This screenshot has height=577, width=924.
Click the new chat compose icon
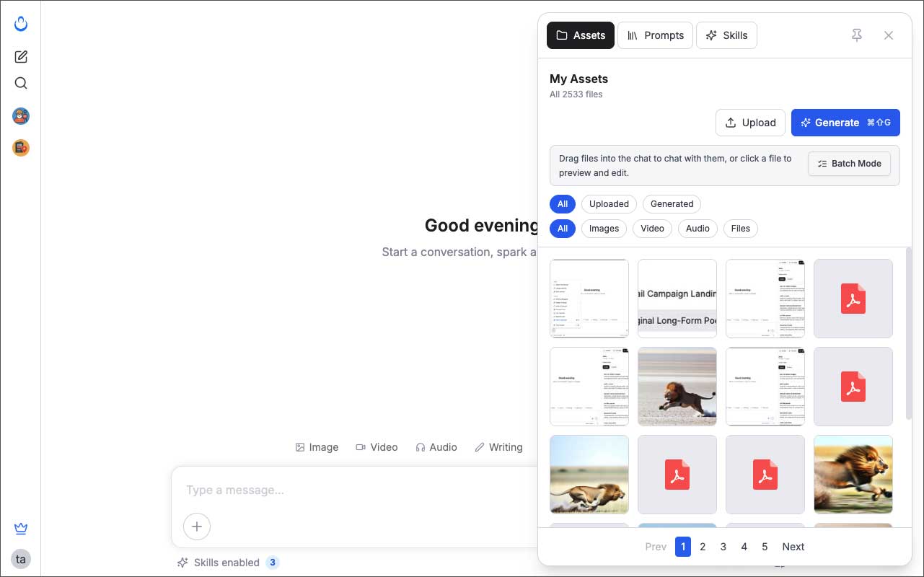pyautogui.click(x=21, y=57)
